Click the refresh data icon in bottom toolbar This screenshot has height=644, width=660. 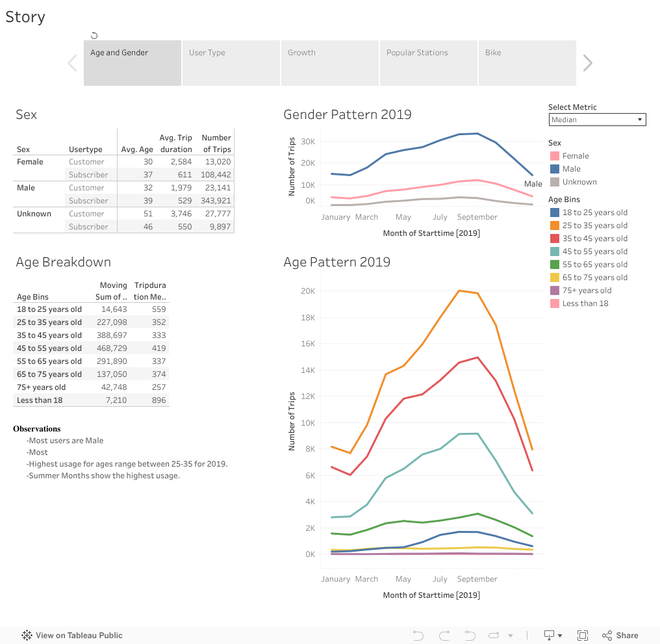(x=494, y=636)
